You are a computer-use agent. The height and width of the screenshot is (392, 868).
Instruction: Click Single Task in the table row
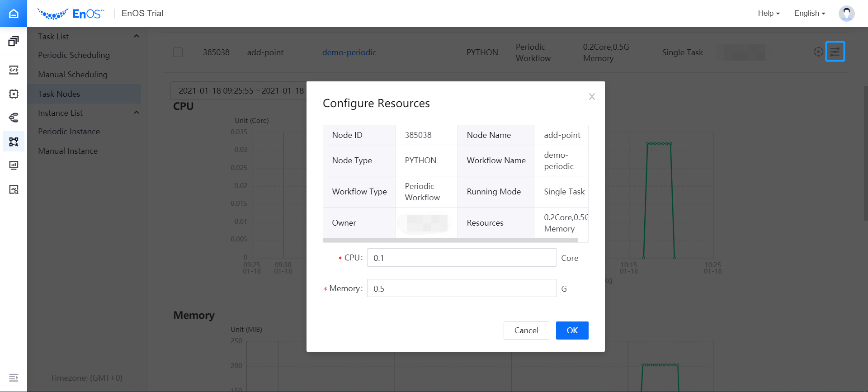point(682,52)
